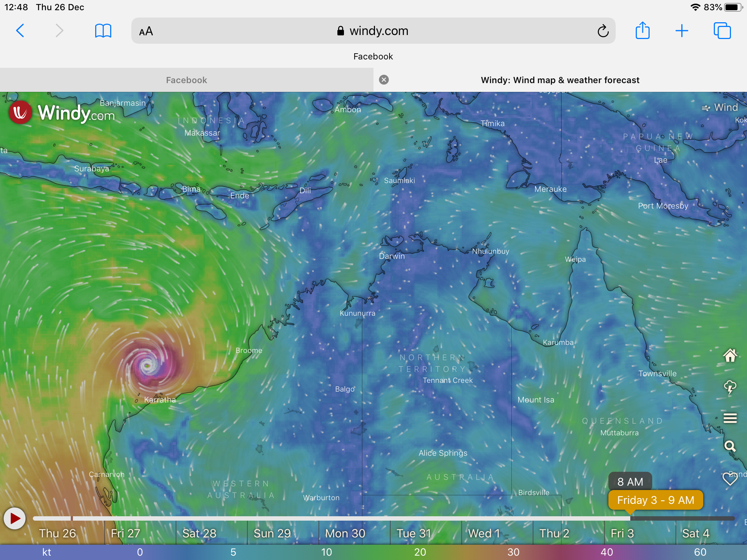
Task: Open the tabs overview
Action: [x=722, y=31]
